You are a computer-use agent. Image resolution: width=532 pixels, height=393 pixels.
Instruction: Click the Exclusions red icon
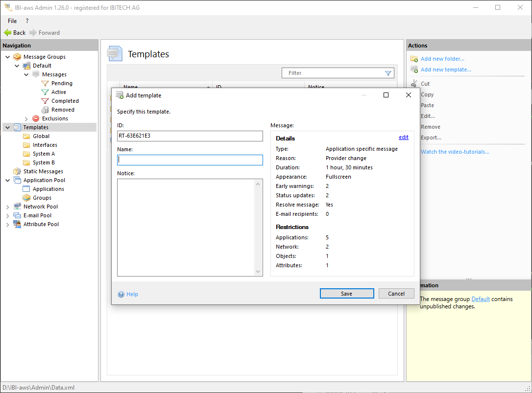[36, 118]
